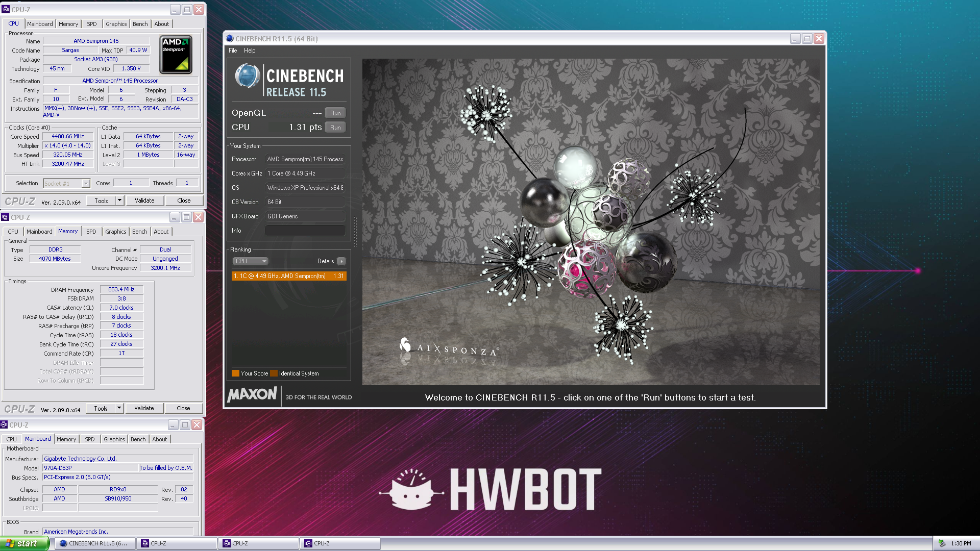Switch to Mainboard tab in top CPU-Z window
Screen dimensions: 980x551
40,24
